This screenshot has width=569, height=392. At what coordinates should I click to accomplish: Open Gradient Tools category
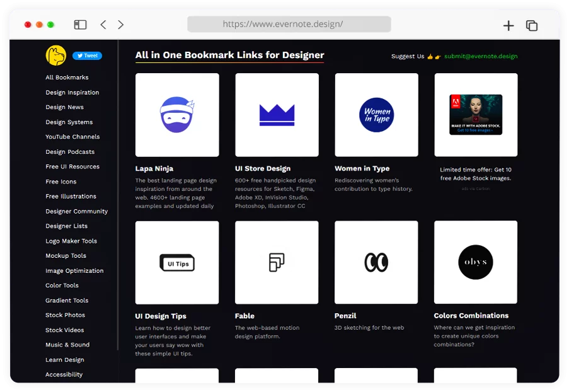(x=67, y=300)
